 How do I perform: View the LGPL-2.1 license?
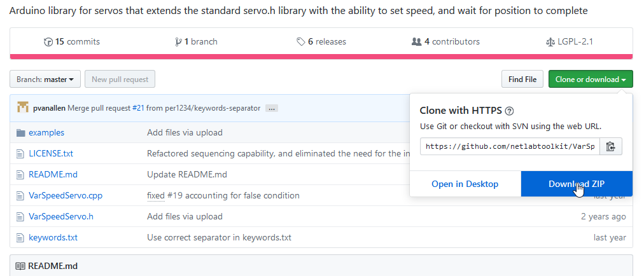(x=570, y=42)
